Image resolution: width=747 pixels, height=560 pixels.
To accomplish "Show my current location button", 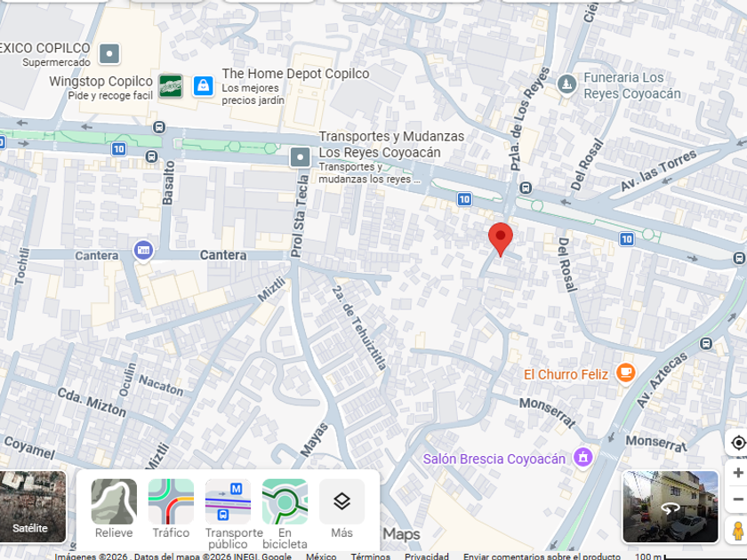I will point(738,443).
